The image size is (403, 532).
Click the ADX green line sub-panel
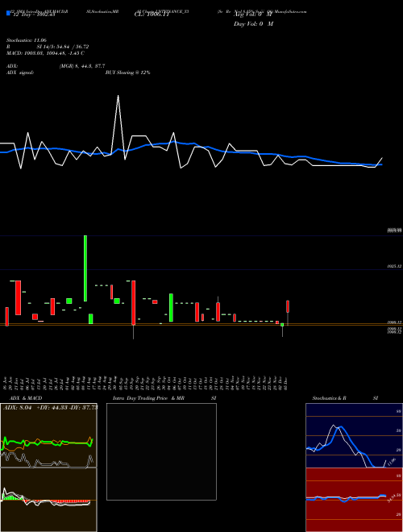pos(48,435)
